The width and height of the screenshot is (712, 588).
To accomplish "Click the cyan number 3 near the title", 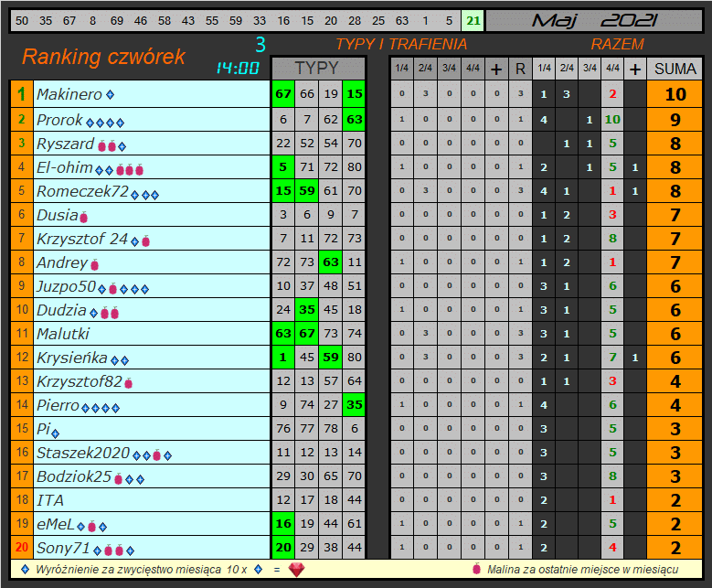I will click(260, 45).
